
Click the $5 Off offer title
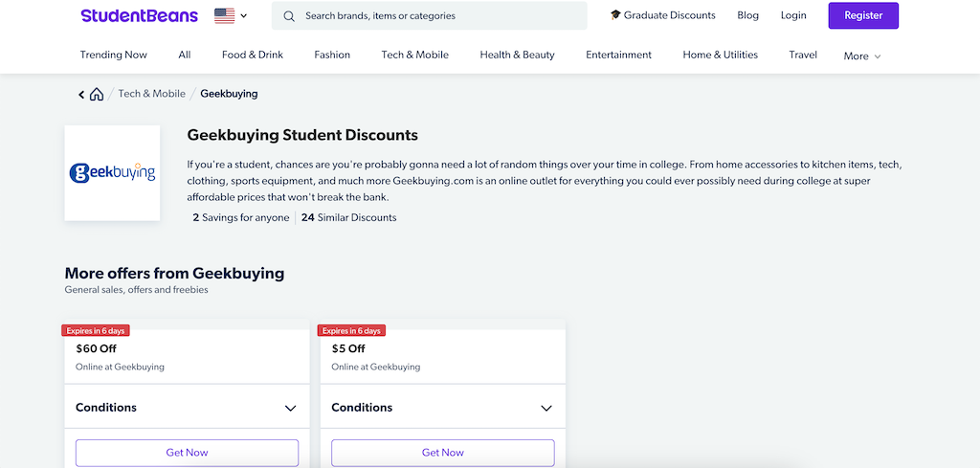(x=348, y=348)
